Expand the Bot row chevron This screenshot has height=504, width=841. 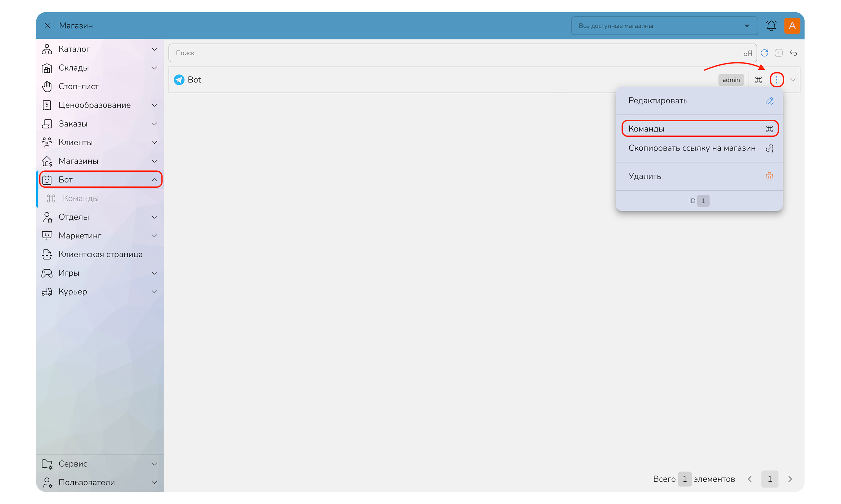point(793,80)
